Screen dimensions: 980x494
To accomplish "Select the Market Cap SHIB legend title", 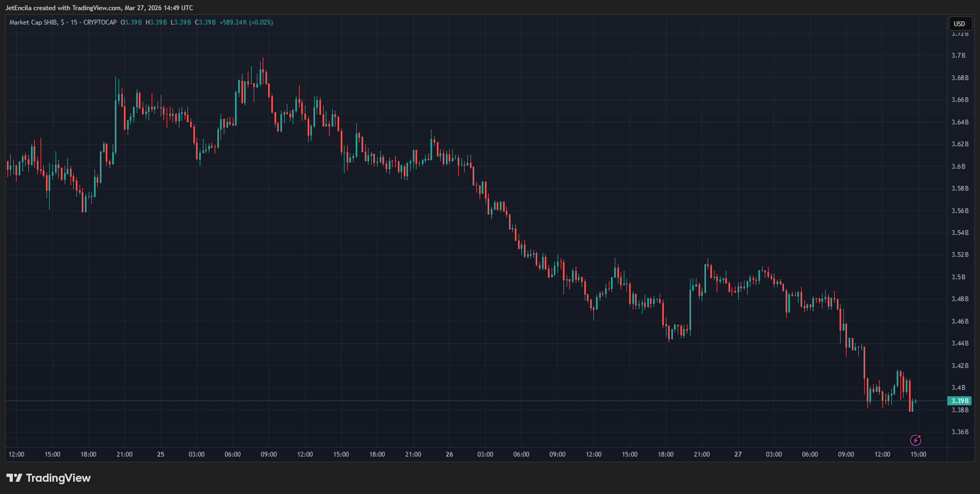I will coord(33,22).
